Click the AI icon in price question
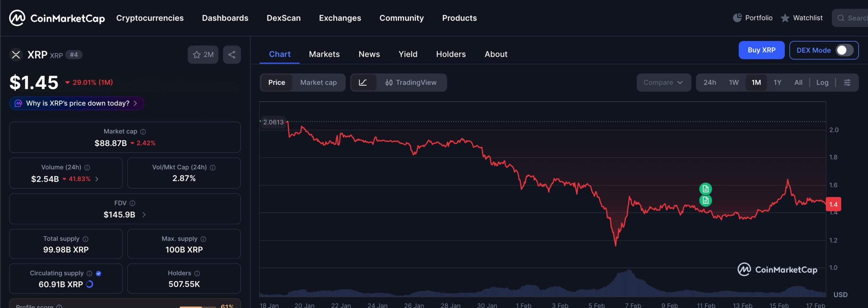Screen dimensions: 868x308 pos(18,103)
